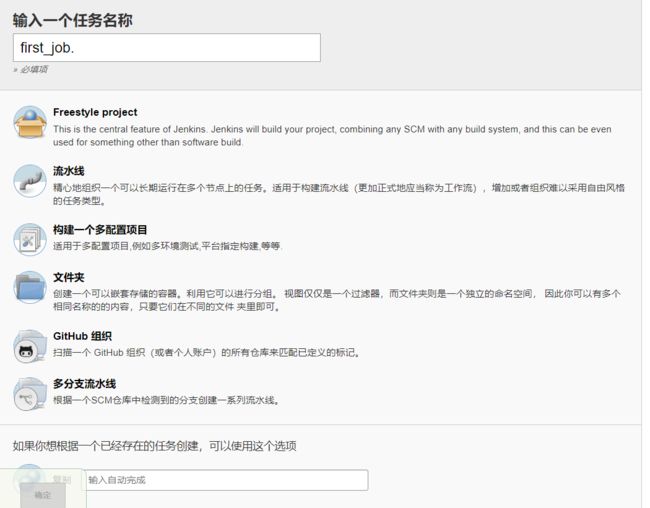Click the GitHub 组织 heading
This screenshot has width=650, height=508.
pos(82,336)
